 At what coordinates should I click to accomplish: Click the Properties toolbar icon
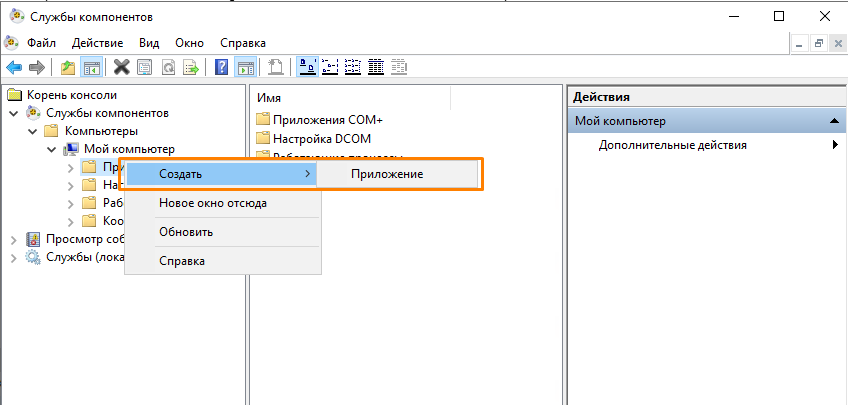point(144,67)
